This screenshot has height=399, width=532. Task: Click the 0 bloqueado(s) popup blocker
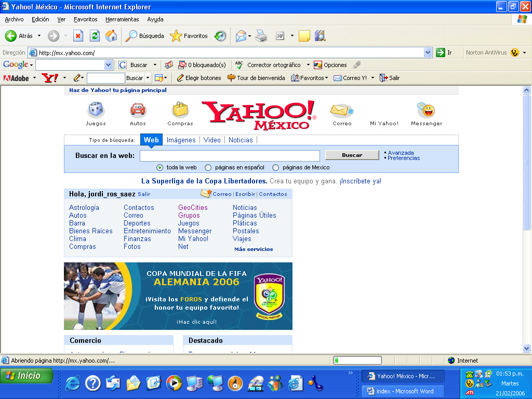point(202,65)
